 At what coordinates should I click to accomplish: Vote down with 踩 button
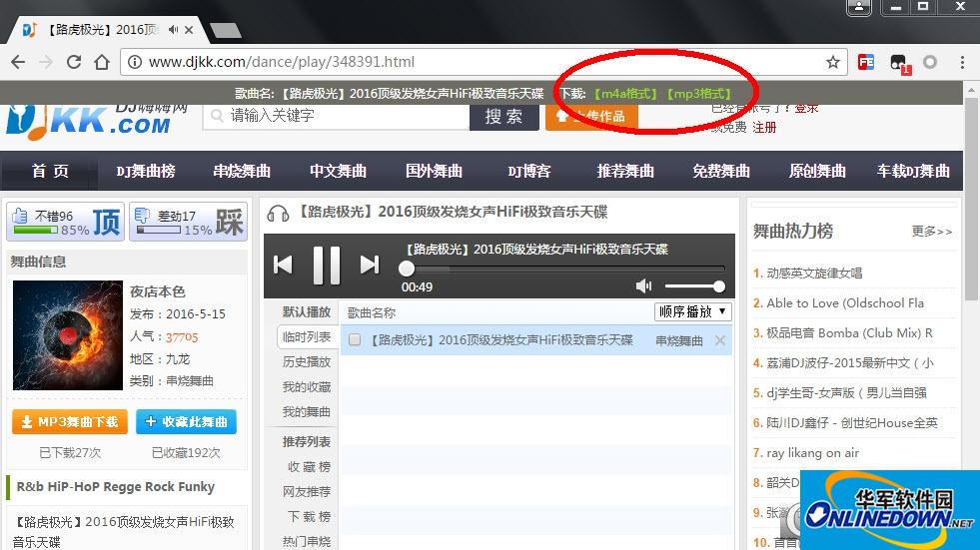[229, 222]
